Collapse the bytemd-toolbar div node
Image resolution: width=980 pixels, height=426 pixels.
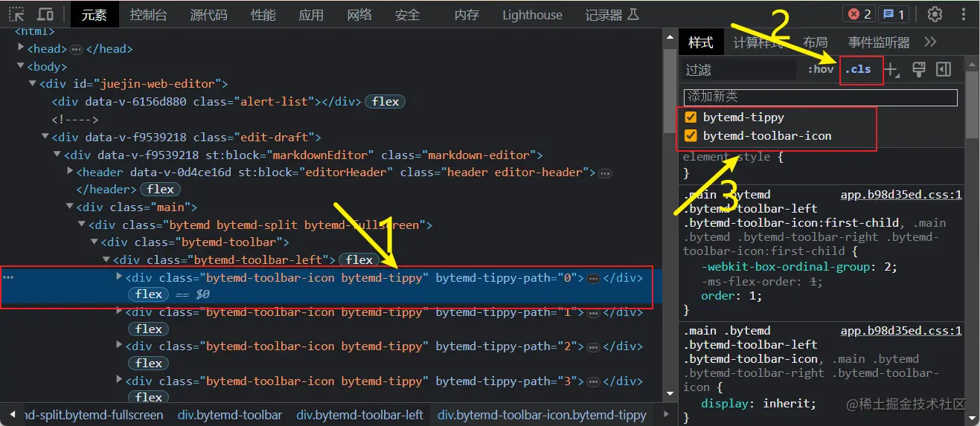tap(94, 242)
